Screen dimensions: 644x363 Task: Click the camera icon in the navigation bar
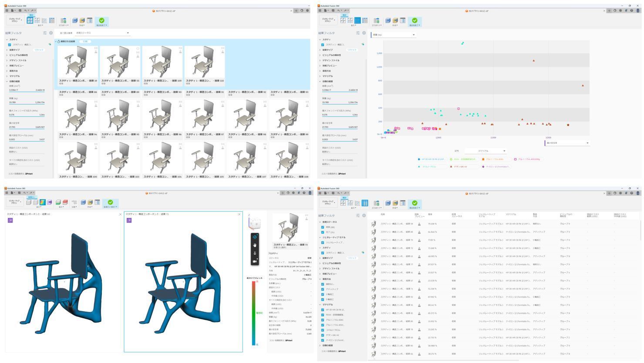[x=255, y=261]
